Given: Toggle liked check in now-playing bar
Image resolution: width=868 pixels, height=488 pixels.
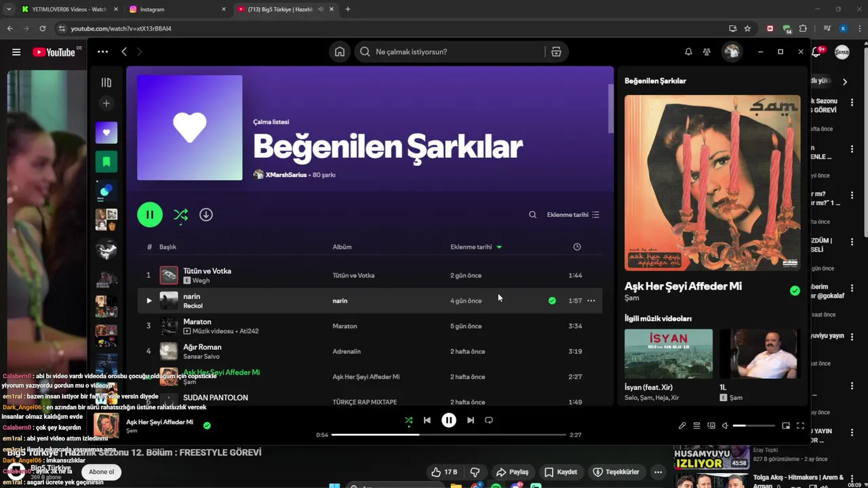Looking at the screenshot, I should click(207, 426).
